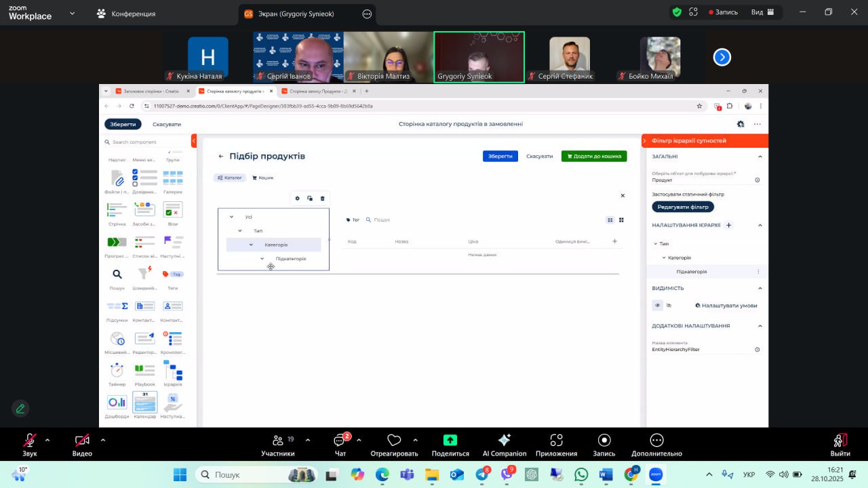This screenshot has height=488, width=868.
Task: Open Zoom AI Companion
Action: click(504, 445)
